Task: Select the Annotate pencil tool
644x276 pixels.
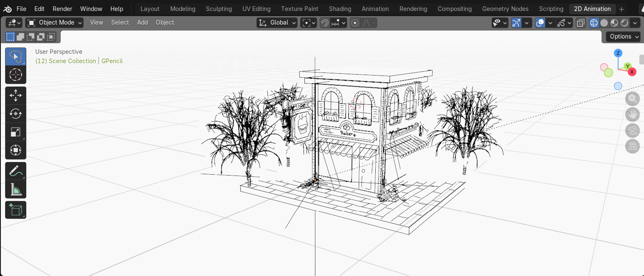Action: coord(16,171)
